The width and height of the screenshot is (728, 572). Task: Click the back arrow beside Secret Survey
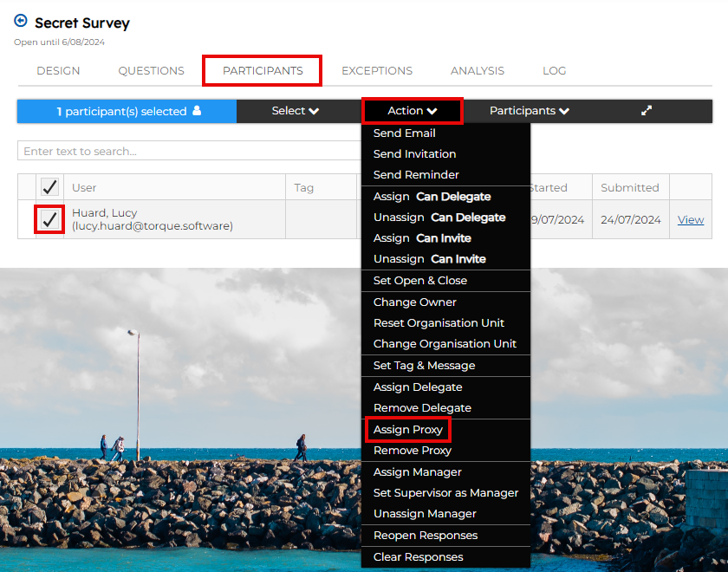tap(21, 21)
